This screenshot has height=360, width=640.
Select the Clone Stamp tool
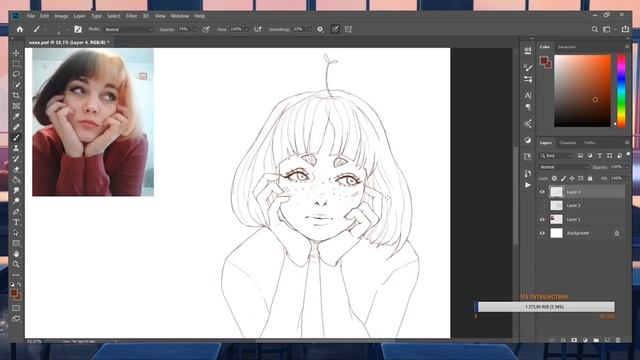(x=16, y=149)
